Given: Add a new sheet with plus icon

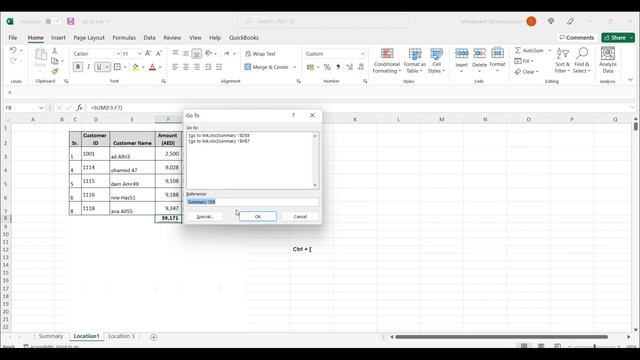Looking at the screenshot, I should 153,337.
